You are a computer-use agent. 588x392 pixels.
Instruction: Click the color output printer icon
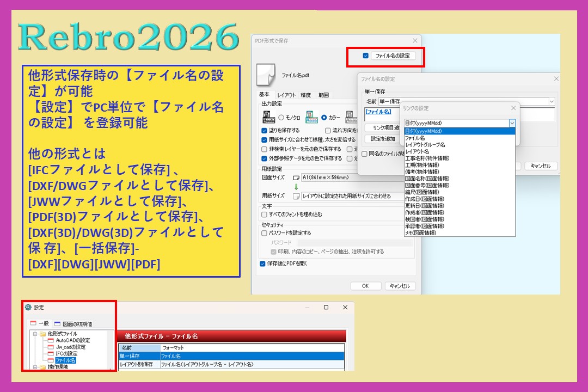pyautogui.click(x=311, y=117)
